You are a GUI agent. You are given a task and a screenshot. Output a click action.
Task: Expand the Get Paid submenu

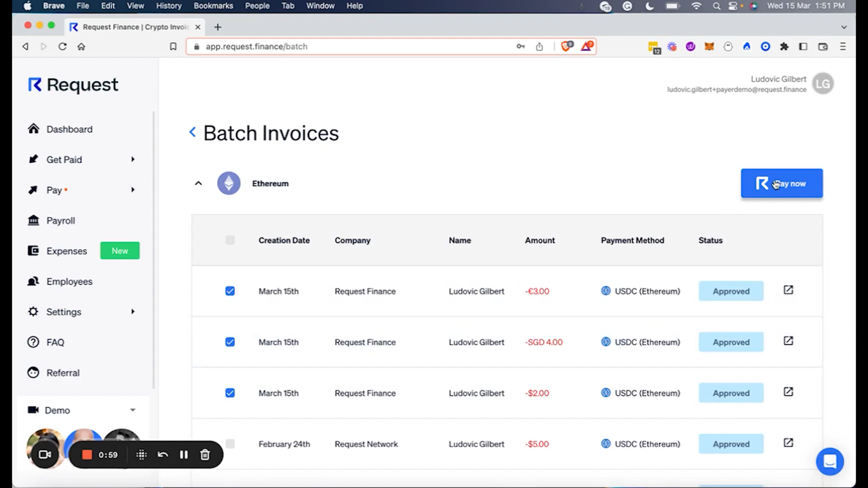(x=133, y=159)
